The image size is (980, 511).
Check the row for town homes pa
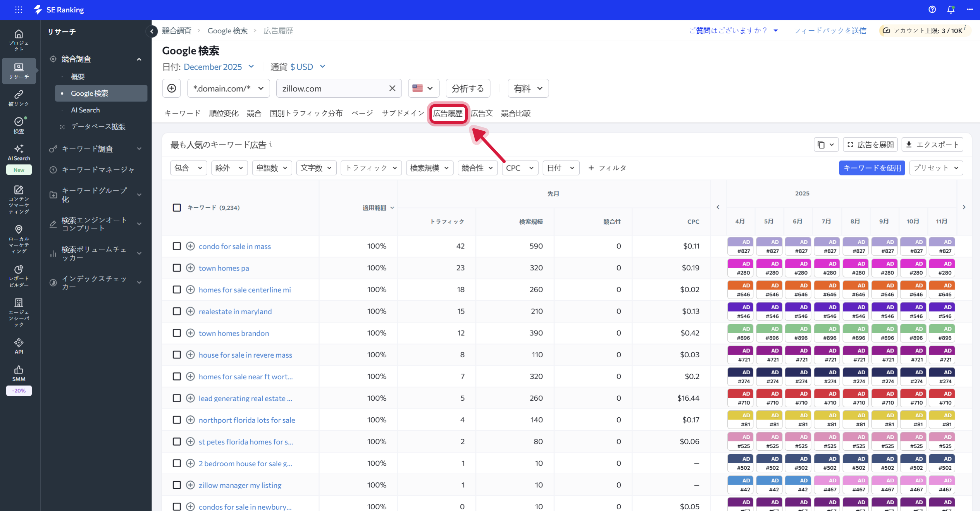coord(177,268)
